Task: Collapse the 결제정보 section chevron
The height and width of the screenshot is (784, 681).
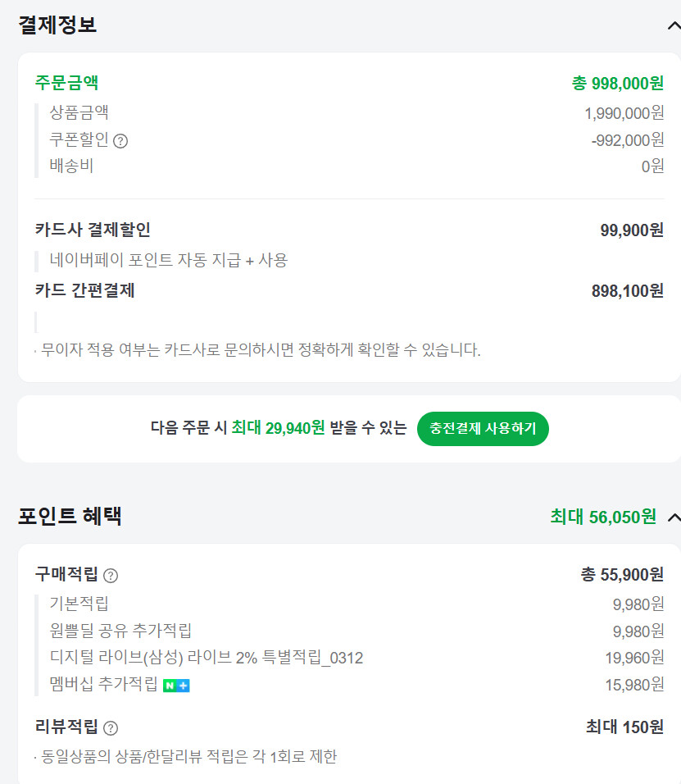Action: [x=673, y=25]
